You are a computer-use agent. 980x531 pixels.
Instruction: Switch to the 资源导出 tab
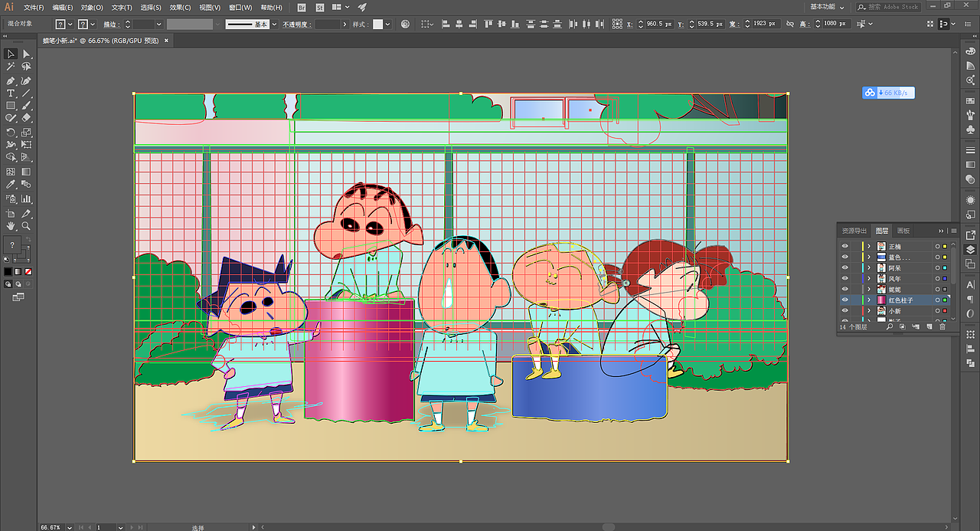coord(854,231)
